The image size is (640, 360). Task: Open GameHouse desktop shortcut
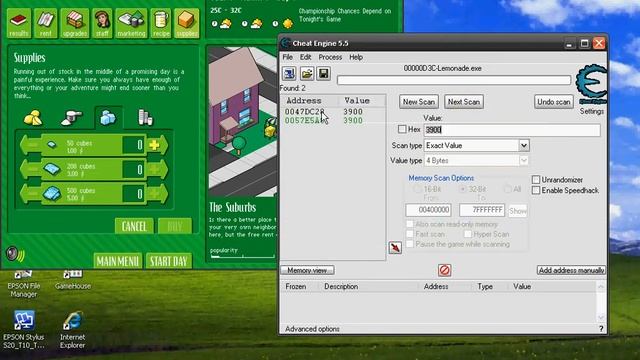click(x=73, y=280)
